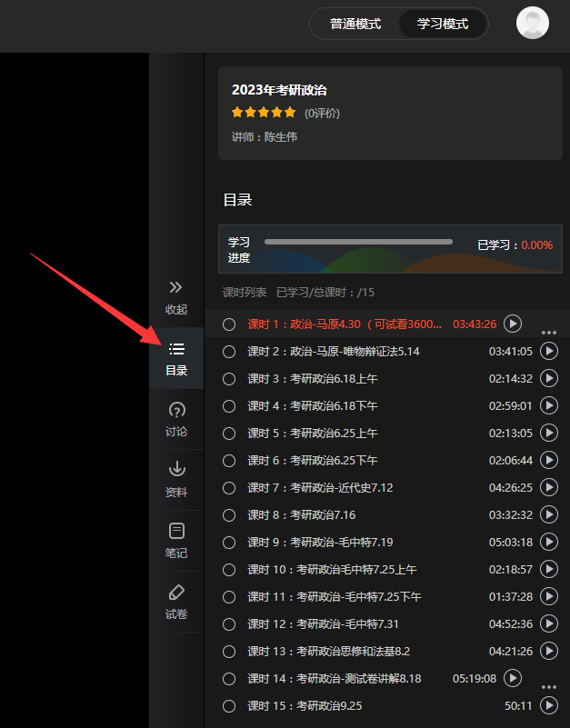Play 课时 9 毛中特7.19 lesson
Viewport: 570px width, 728px height.
tap(548, 542)
